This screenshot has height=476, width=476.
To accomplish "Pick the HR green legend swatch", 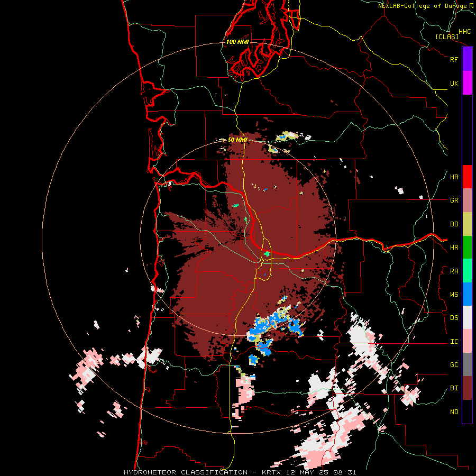I will pos(467,248).
